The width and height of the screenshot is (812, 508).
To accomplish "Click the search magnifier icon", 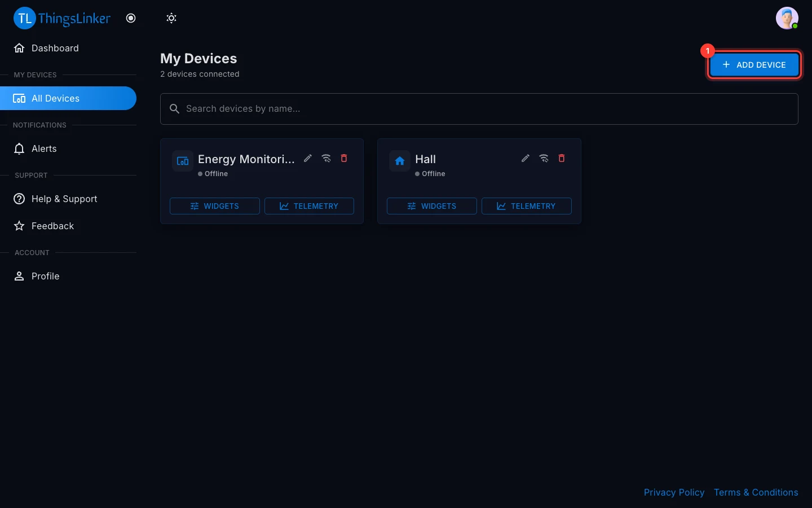I will click(175, 109).
